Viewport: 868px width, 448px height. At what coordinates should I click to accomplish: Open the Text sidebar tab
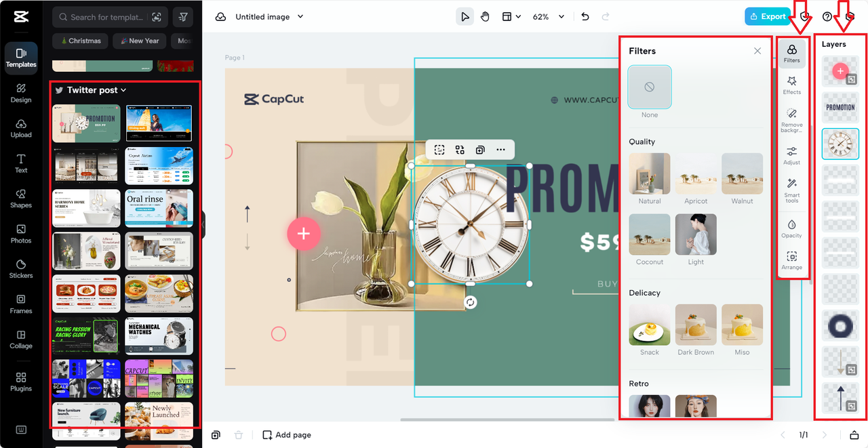[21, 163]
